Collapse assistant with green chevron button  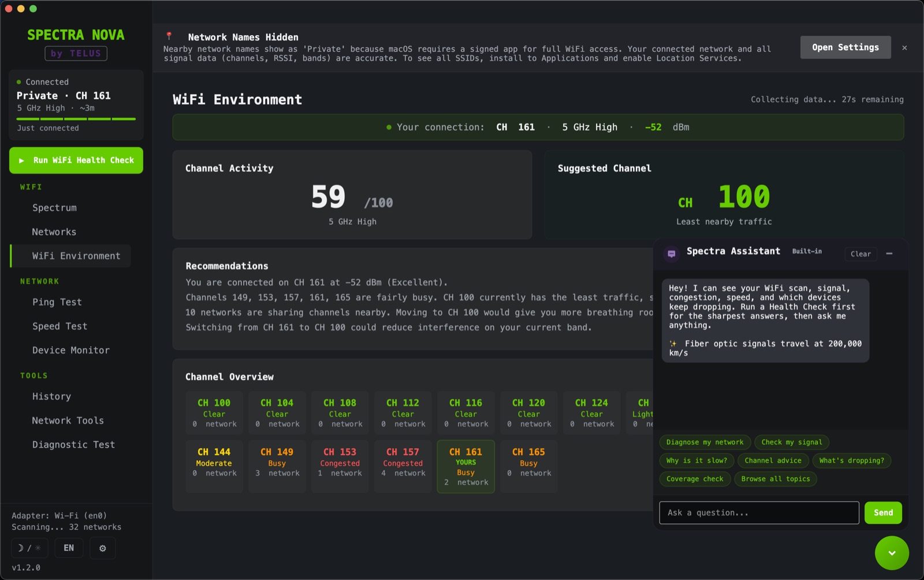point(892,553)
